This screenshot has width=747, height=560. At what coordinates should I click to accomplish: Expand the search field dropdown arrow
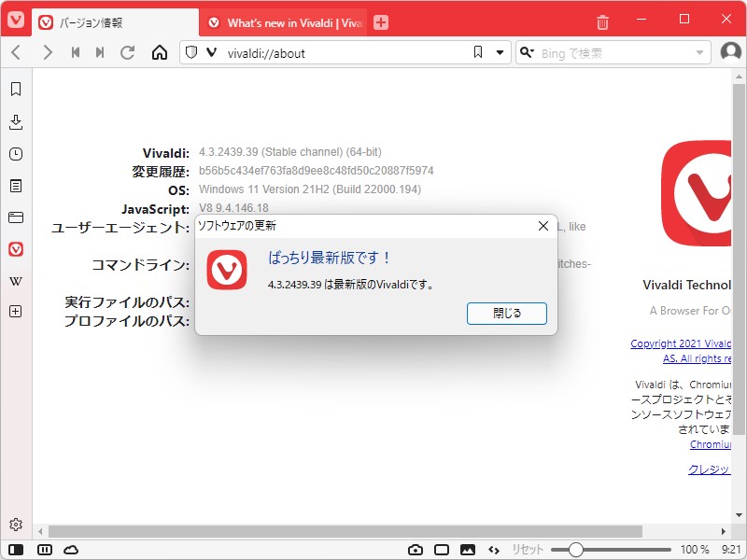[698, 53]
